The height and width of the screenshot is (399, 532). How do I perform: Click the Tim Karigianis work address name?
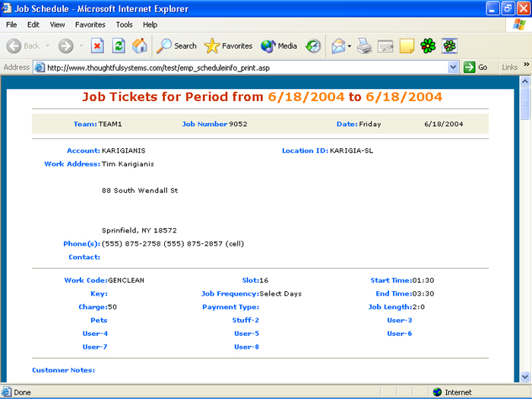(x=128, y=164)
